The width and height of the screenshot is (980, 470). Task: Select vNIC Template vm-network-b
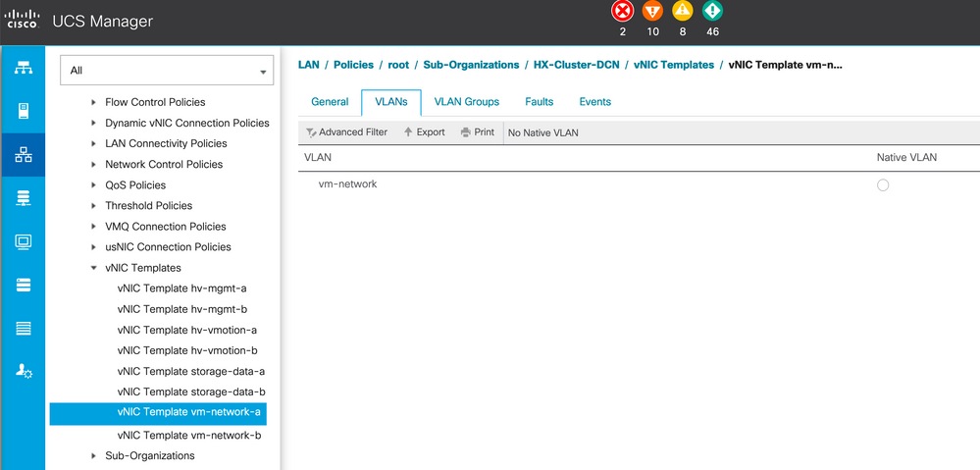188,435
